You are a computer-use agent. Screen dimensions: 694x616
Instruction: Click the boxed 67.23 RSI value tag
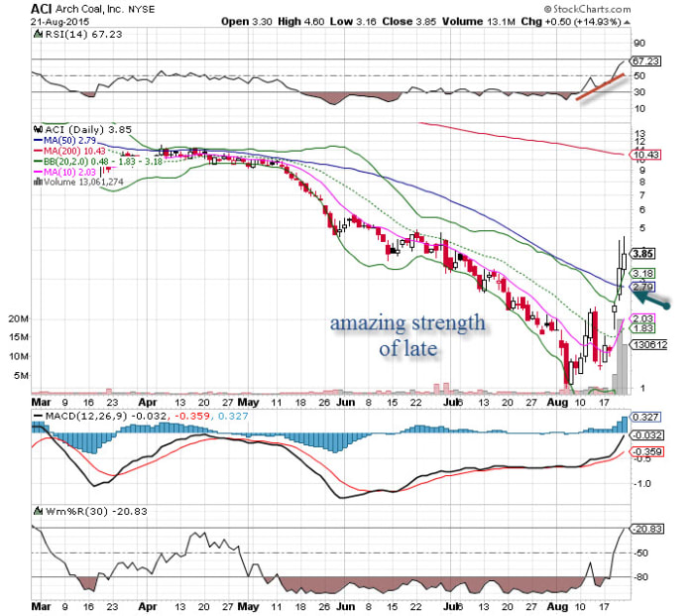(x=645, y=62)
